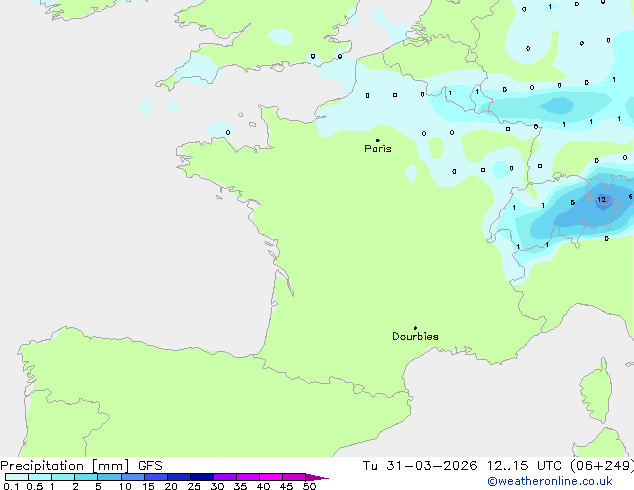Click the legend label 25
Screen dimensions: 634x490
tap(194, 486)
